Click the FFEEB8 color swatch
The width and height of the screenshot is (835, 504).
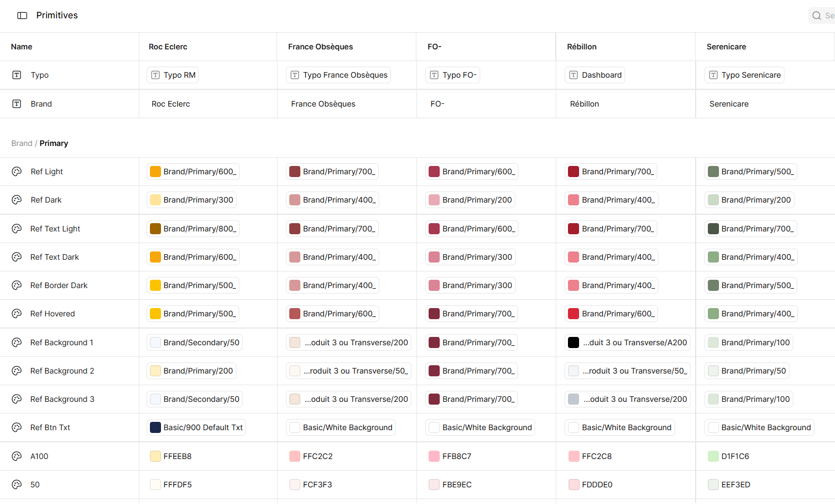click(x=155, y=456)
